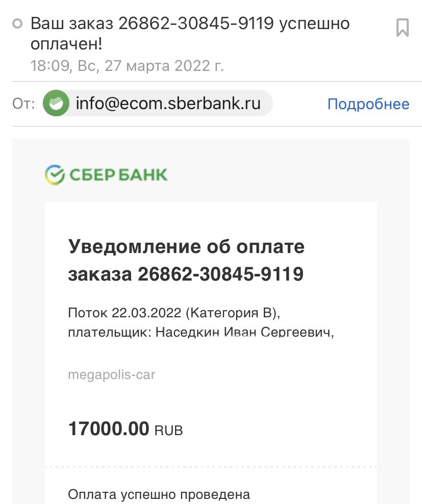
Task: Click the СБЕР БАНК wordmark text
Action: [118, 175]
